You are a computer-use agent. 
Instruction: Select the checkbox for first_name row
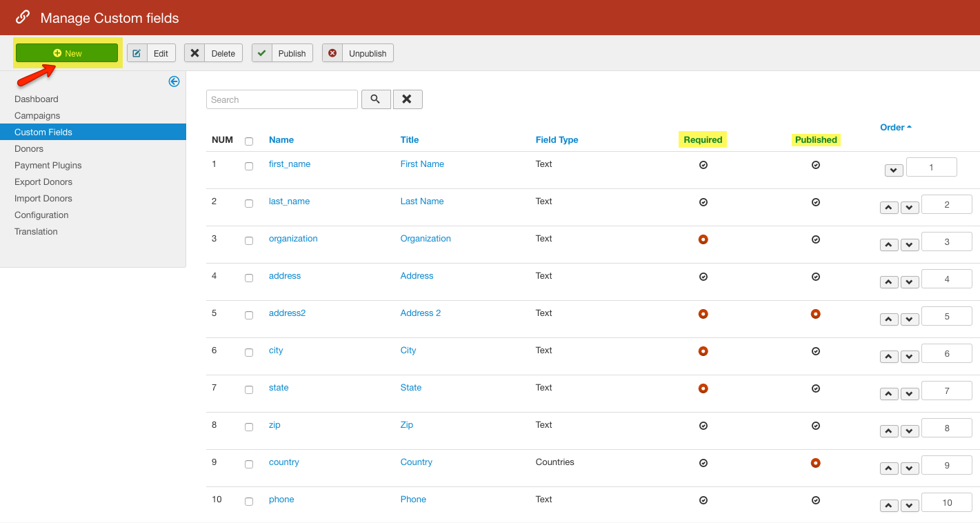tap(249, 166)
